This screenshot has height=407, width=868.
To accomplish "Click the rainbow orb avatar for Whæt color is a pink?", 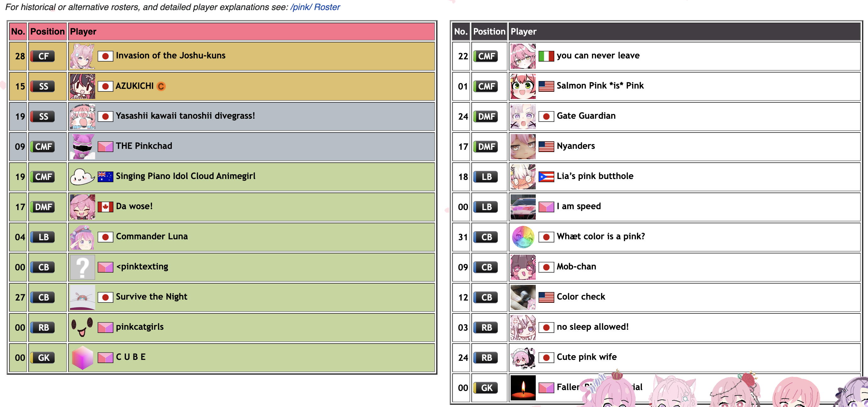I will click(x=523, y=237).
